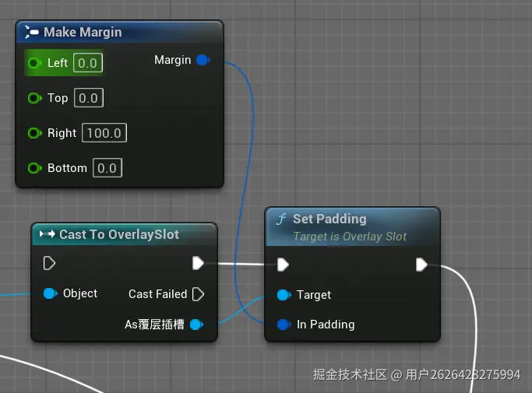Click the 'As覆层插槽' label

tap(154, 325)
